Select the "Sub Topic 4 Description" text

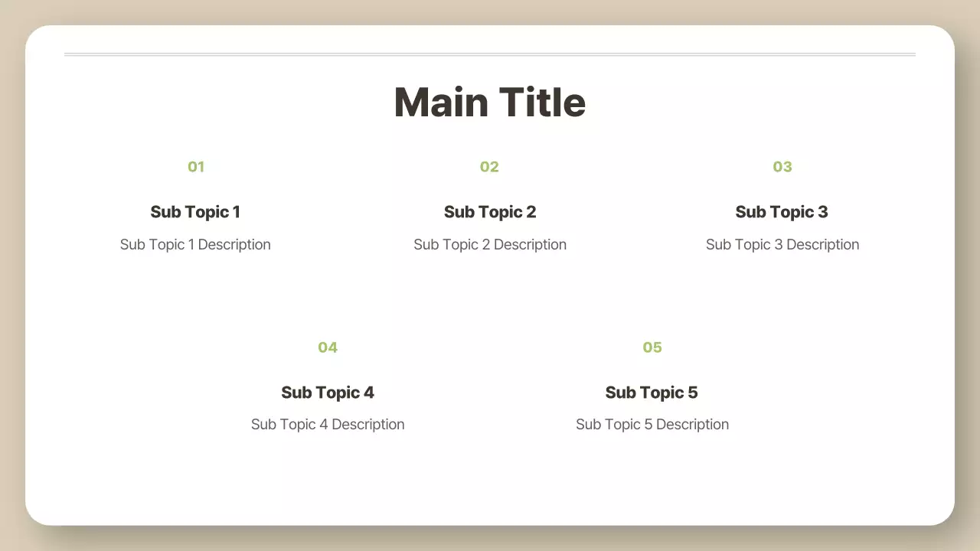(328, 425)
